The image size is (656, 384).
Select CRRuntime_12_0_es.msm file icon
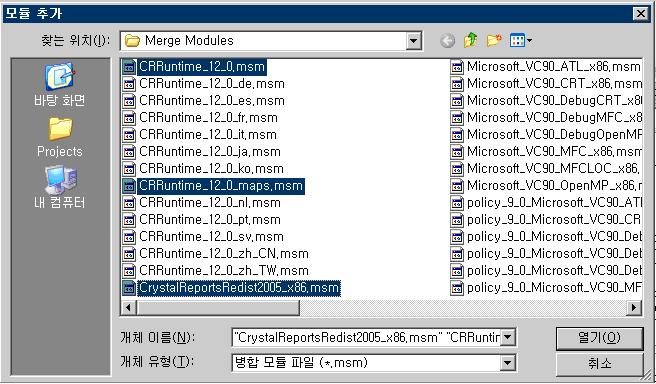(129, 101)
